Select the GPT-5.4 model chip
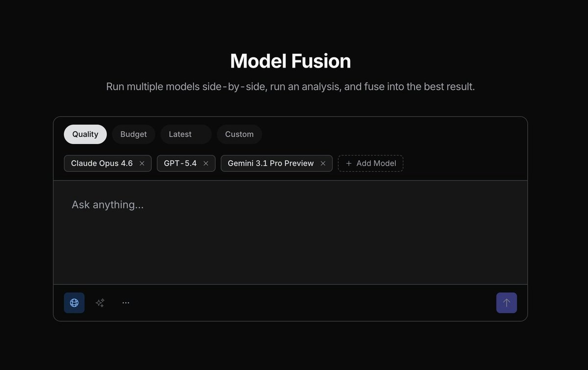This screenshot has width=588, height=370. [180, 163]
